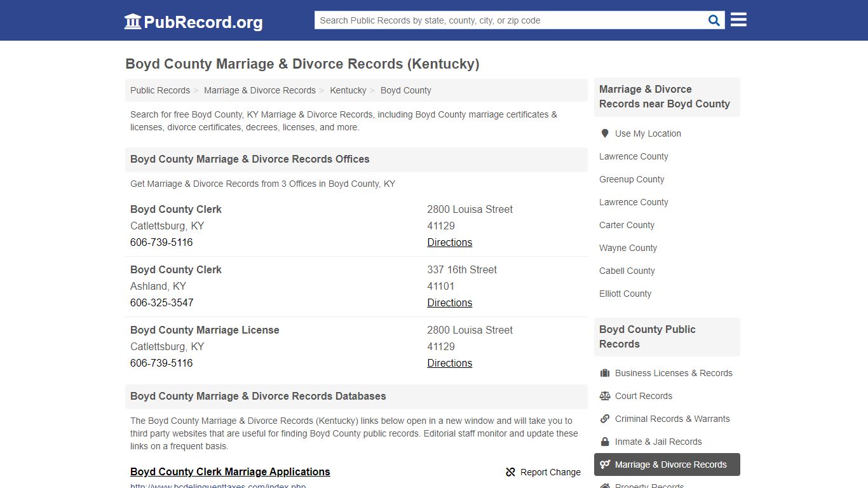The image size is (868, 488).
Task: Open Greenup County records
Action: pyautogui.click(x=632, y=179)
